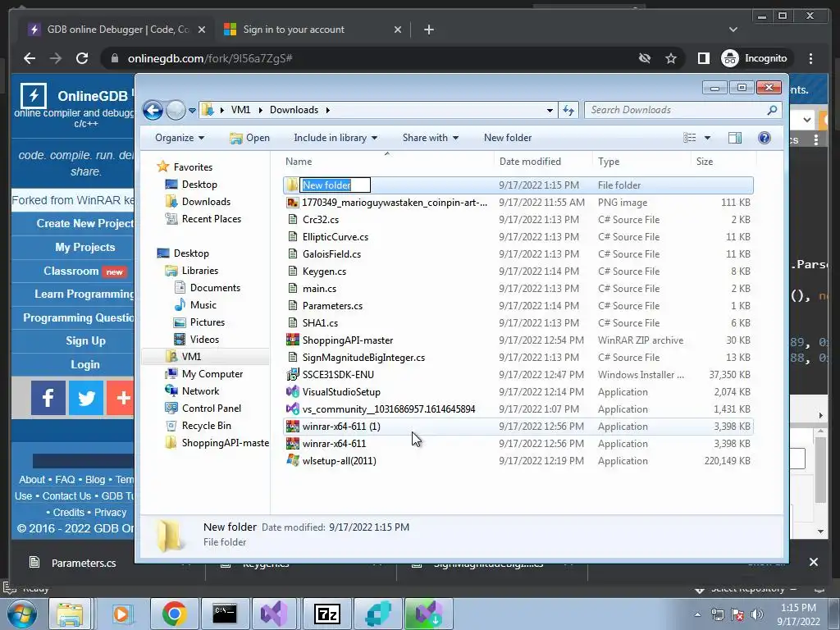Click Open in Explorer toolbar
840x630 pixels.
[x=249, y=138]
